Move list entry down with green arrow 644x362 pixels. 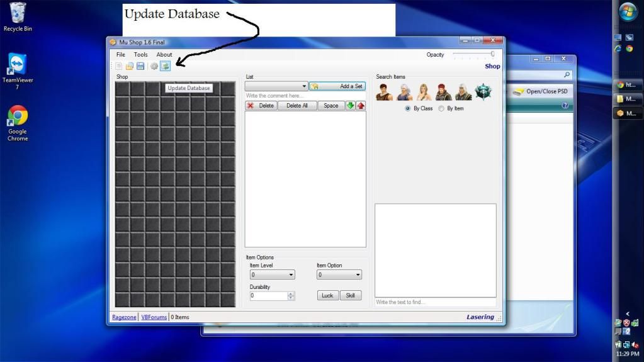coord(351,106)
